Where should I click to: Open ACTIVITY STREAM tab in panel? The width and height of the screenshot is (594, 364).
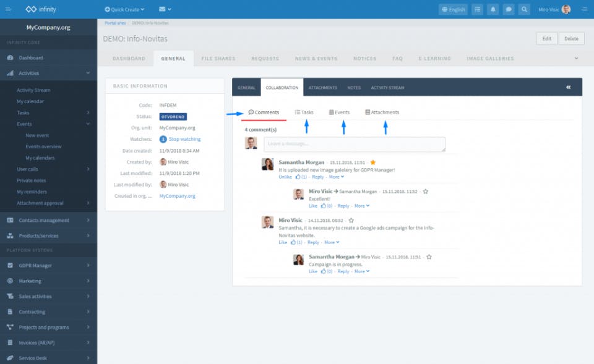pyautogui.click(x=387, y=88)
